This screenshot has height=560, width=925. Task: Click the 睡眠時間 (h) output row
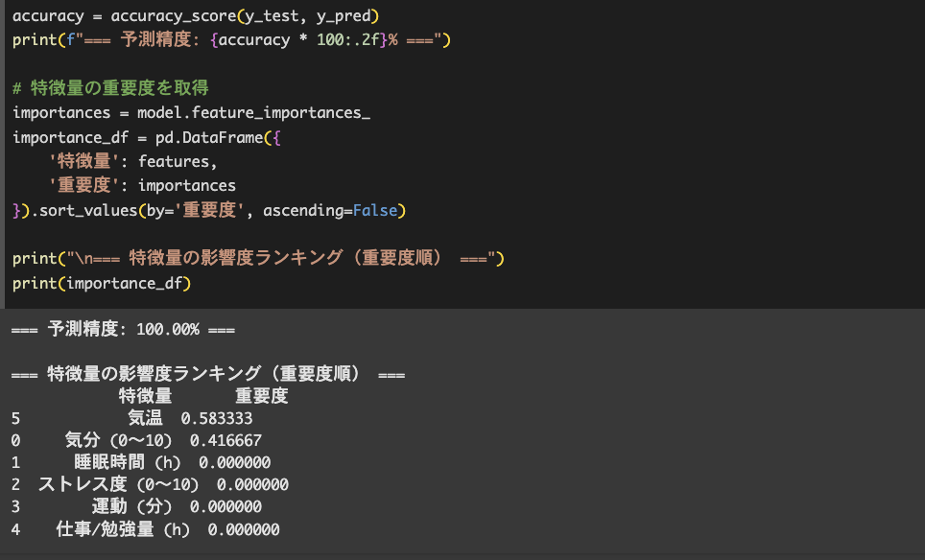click(x=141, y=462)
